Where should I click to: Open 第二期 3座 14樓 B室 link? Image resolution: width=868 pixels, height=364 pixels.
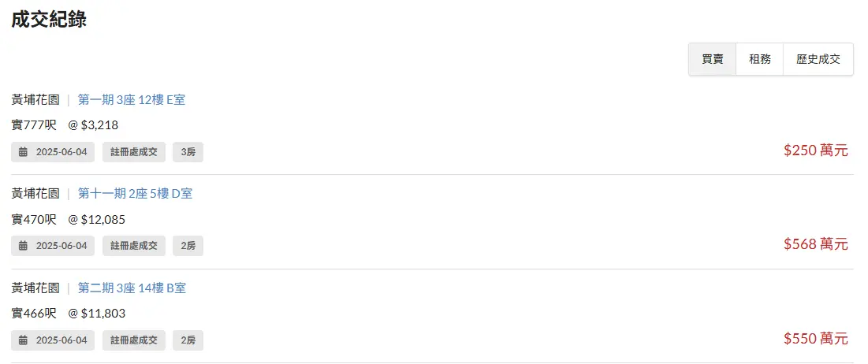point(132,288)
